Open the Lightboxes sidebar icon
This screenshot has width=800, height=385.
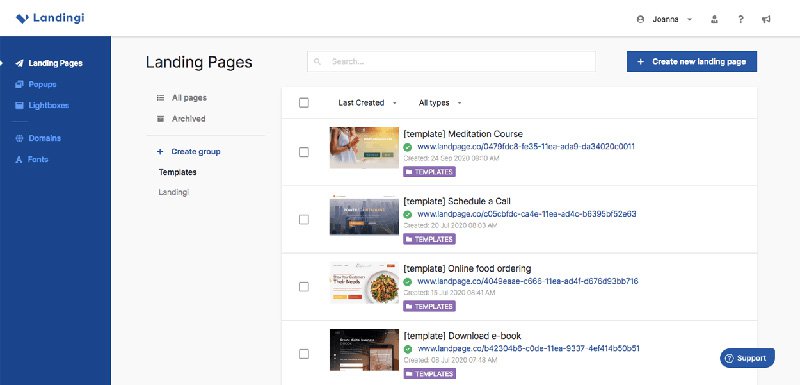[19, 106]
